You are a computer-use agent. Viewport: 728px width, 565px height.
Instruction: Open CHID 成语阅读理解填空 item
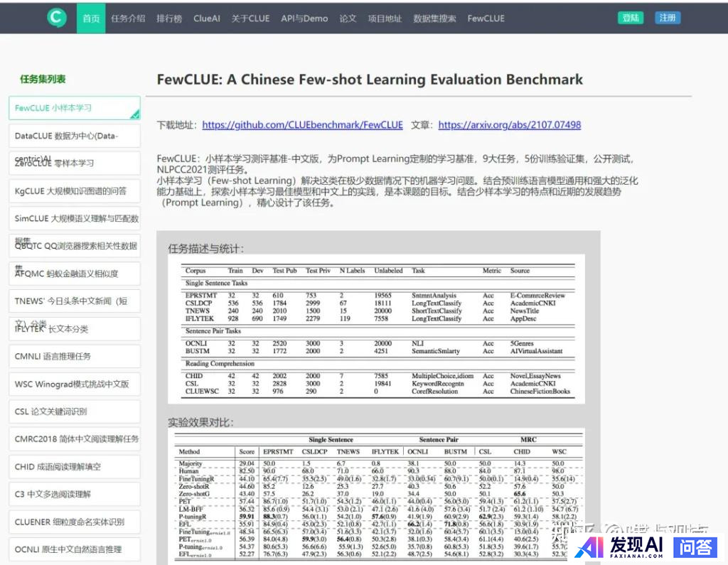(x=74, y=467)
